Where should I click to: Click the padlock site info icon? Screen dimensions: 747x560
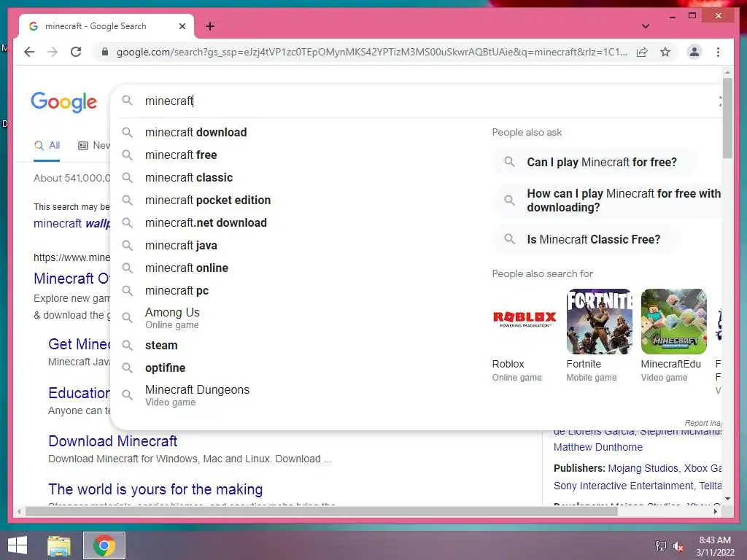tap(105, 52)
